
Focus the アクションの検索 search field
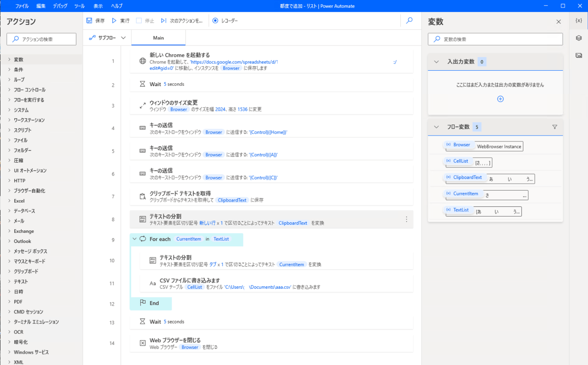(41, 39)
